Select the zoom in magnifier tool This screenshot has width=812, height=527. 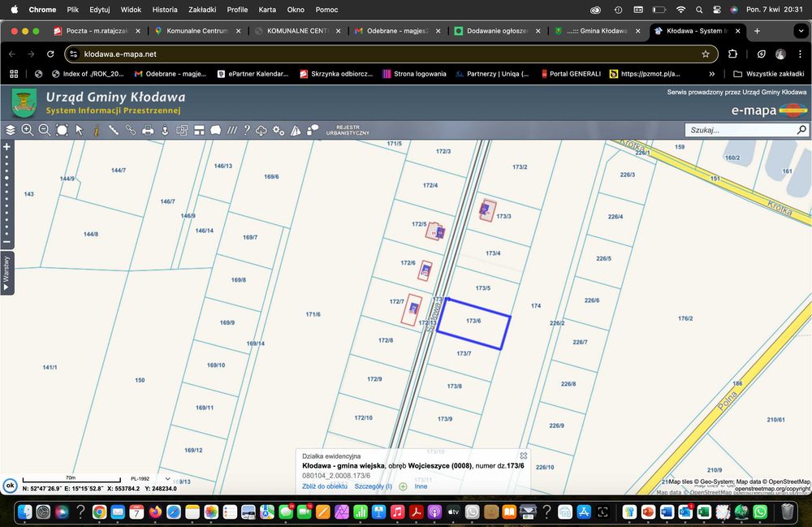pyautogui.click(x=28, y=131)
